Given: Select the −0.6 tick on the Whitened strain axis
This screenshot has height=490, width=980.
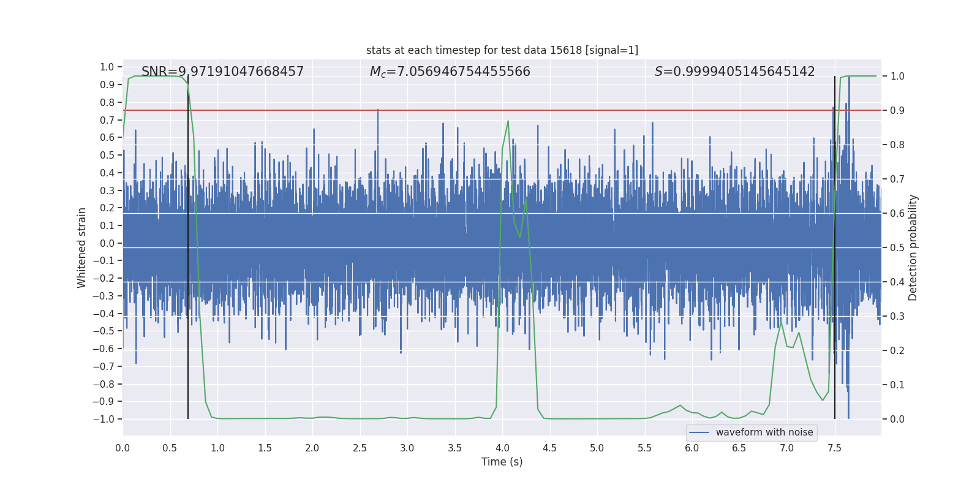Looking at the screenshot, I should (x=104, y=349).
